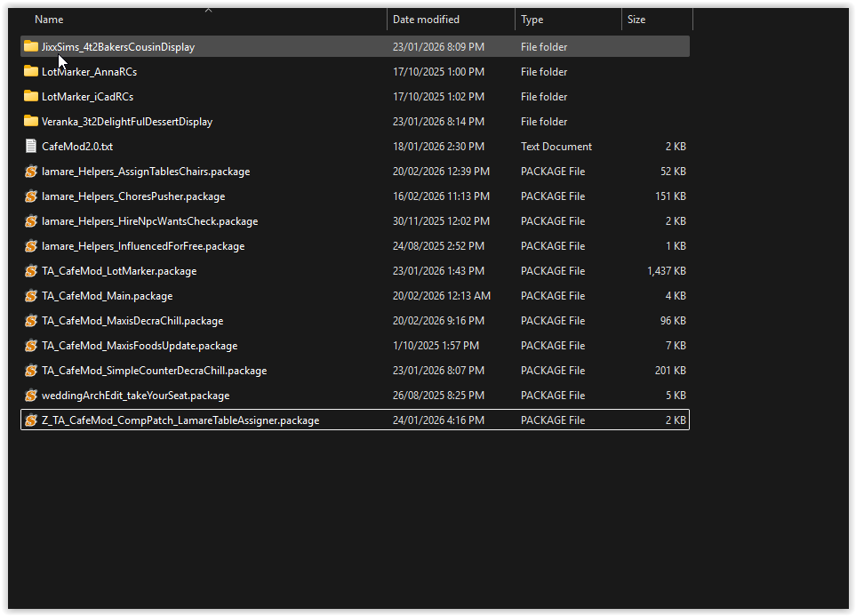Click the Veranka_3t2DelightFulDessertDisplay folder icon
The width and height of the screenshot is (856, 616).
click(x=30, y=121)
